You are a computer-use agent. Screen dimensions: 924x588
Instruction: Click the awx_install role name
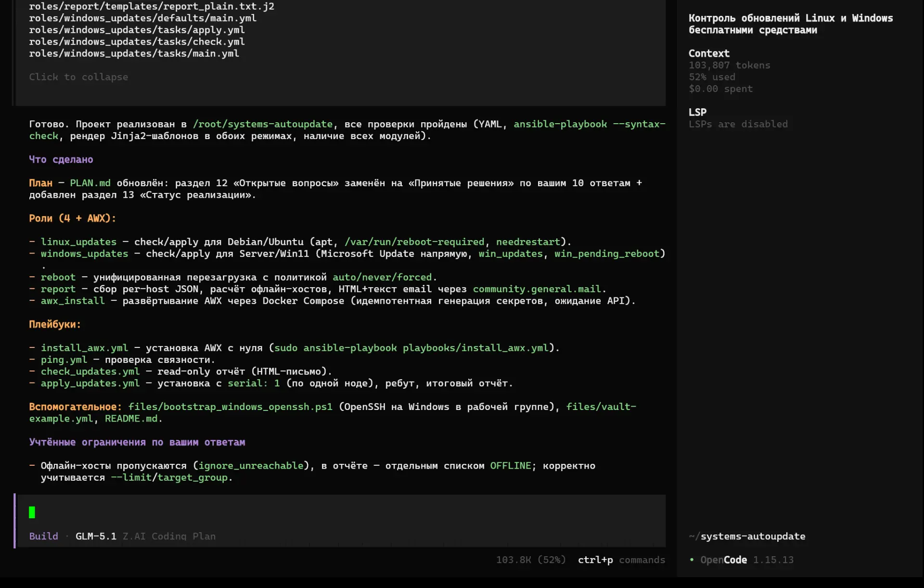73,301
